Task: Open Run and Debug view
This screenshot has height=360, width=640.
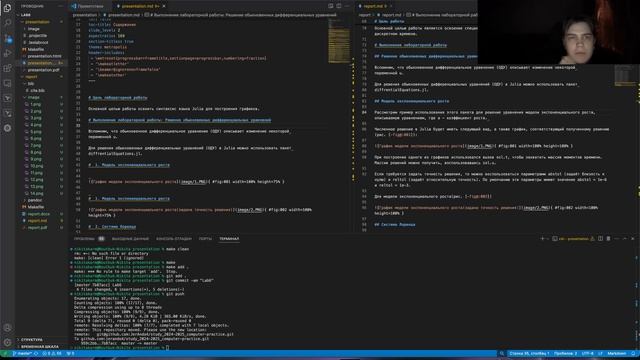Action: pos(7,53)
